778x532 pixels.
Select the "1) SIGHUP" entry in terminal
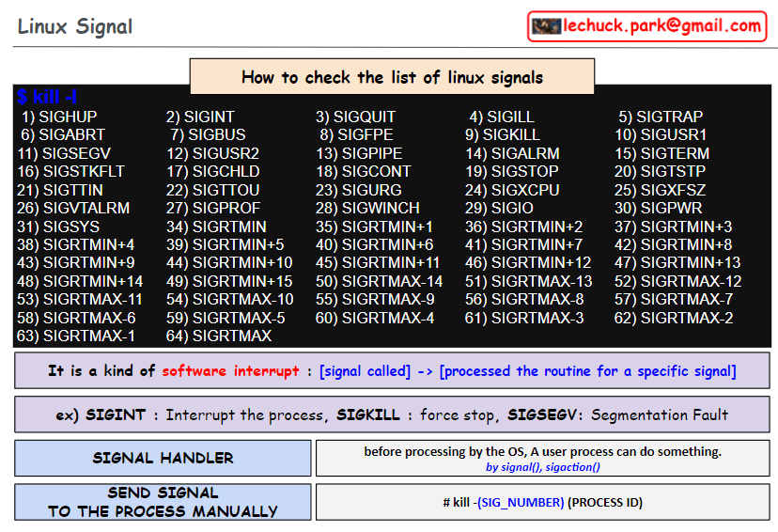[59, 117]
